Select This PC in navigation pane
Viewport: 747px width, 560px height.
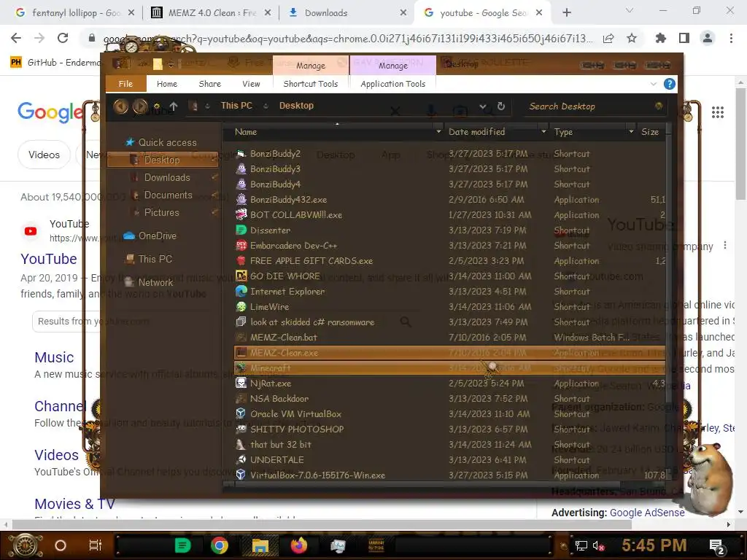(x=155, y=259)
